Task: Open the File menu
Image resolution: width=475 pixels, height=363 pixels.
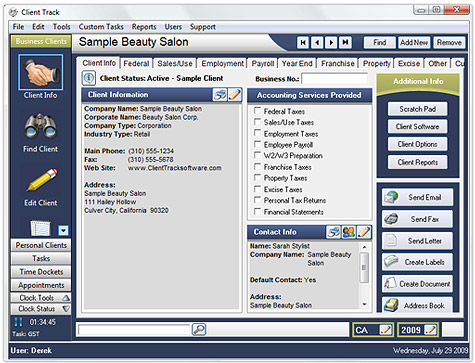Action: pos(18,27)
